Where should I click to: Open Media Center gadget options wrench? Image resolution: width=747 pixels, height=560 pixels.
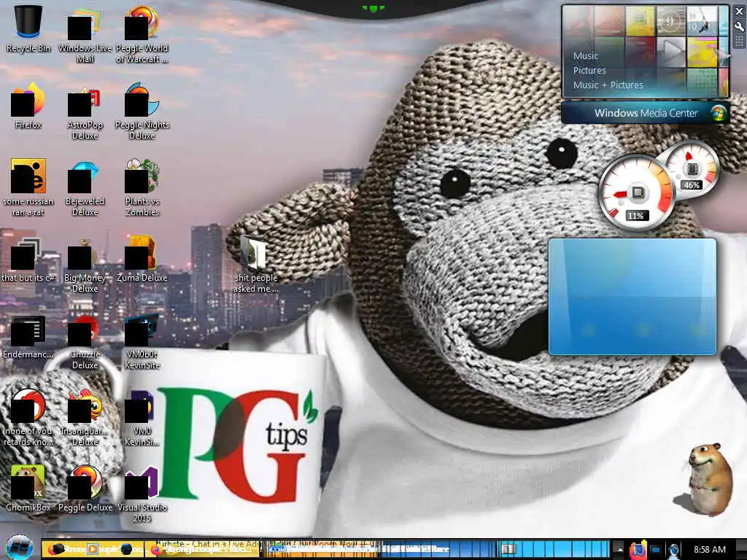click(740, 27)
